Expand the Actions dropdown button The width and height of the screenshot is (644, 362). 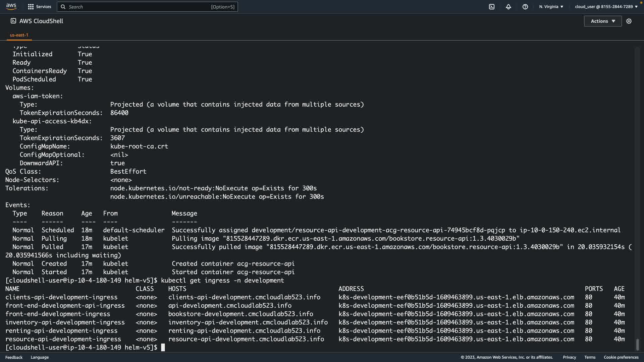[x=603, y=21]
